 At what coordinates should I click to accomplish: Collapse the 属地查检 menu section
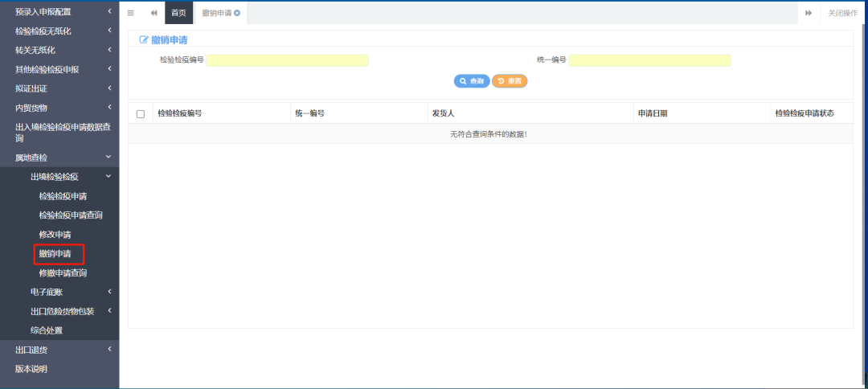pyautogui.click(x=59, y=158)
